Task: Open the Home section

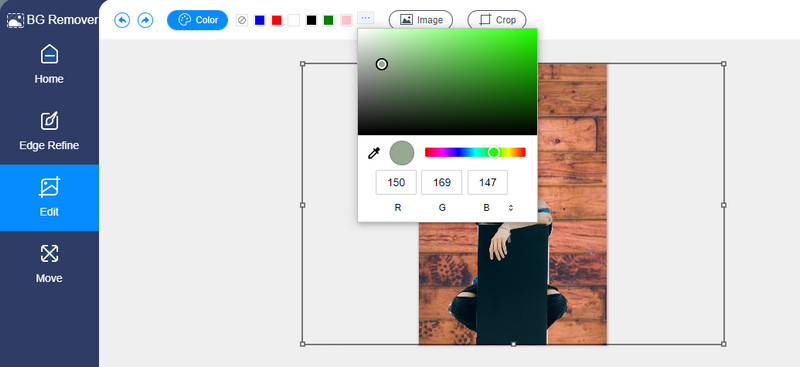Action: [49, 65]
